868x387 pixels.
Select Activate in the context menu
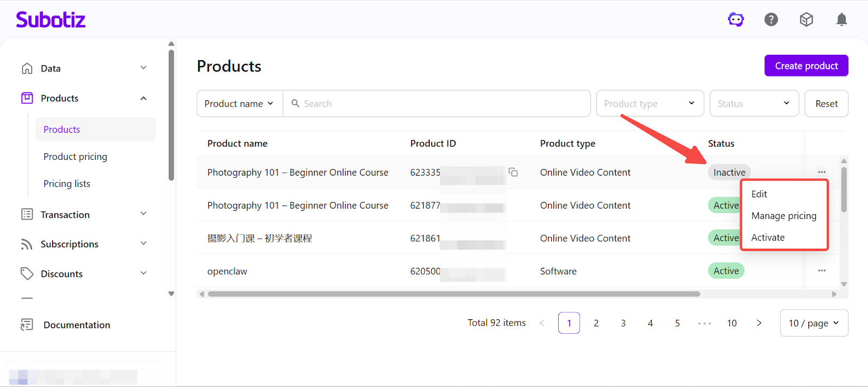pyautogui.click(x=768, y=237)
